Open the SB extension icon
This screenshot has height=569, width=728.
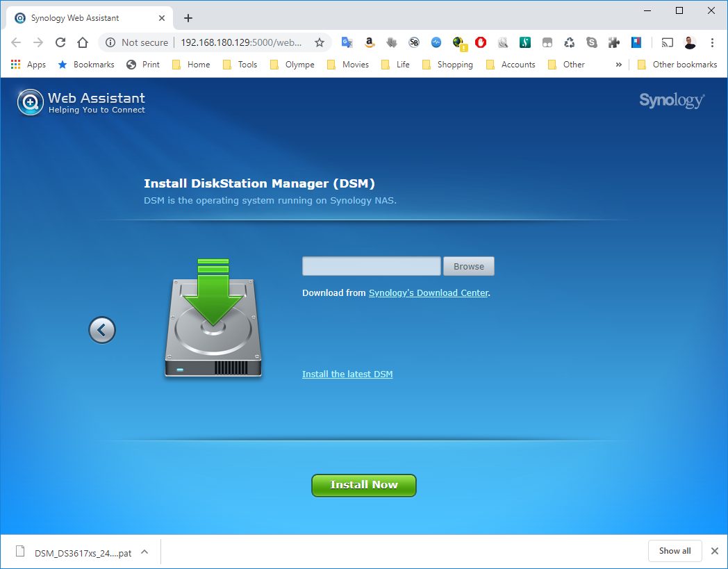[x=414, y=43]
